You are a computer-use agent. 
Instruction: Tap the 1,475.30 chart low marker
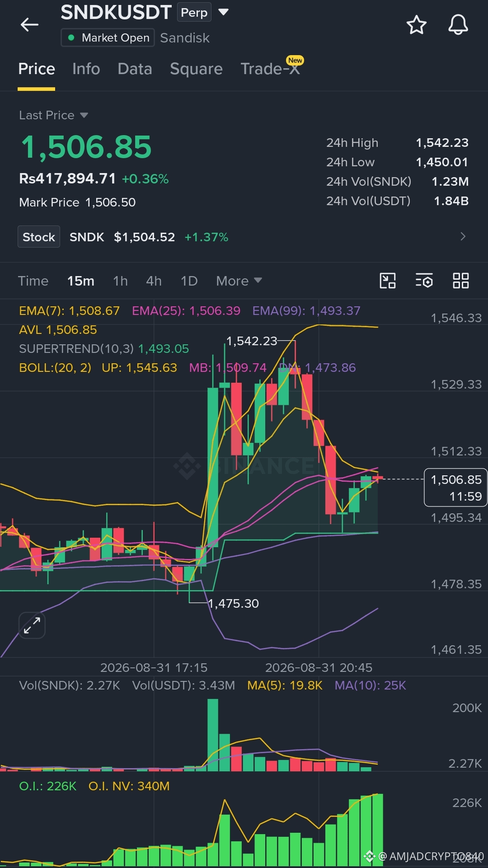(x=233, y=604)
